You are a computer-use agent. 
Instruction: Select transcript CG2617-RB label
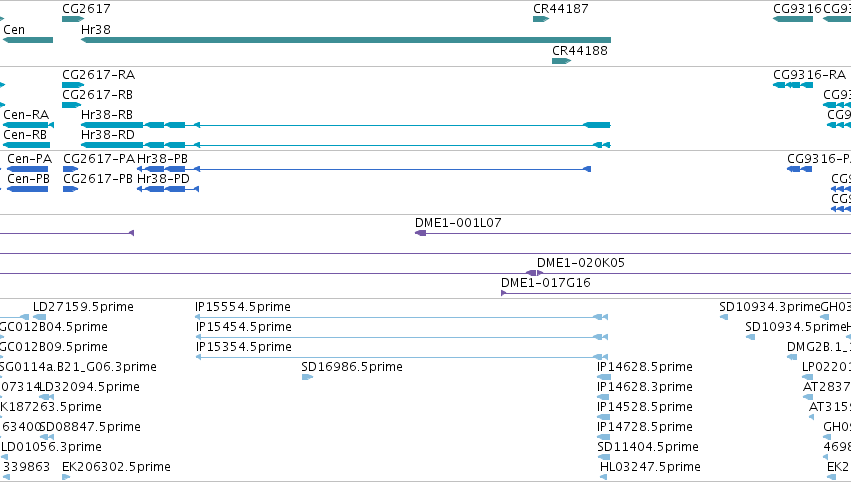(x=98, y=94)
